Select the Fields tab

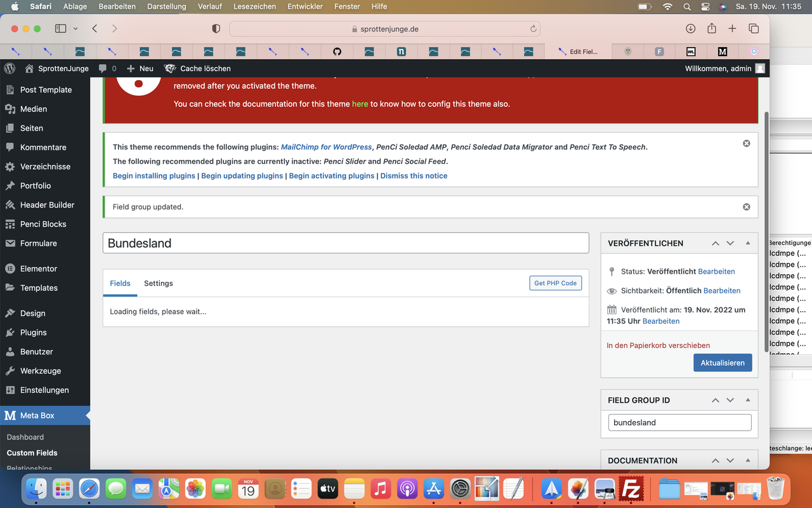click(x=120, y=283)
